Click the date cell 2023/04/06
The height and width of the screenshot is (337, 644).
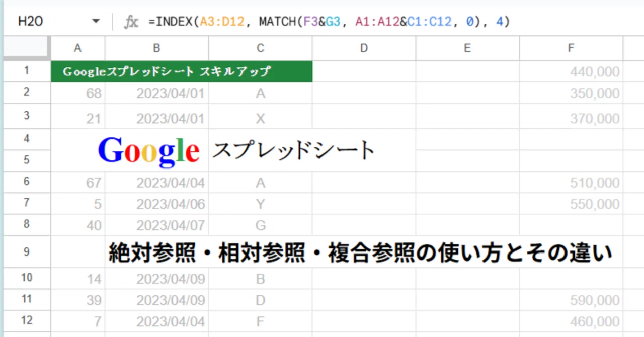tap(157, 204)
